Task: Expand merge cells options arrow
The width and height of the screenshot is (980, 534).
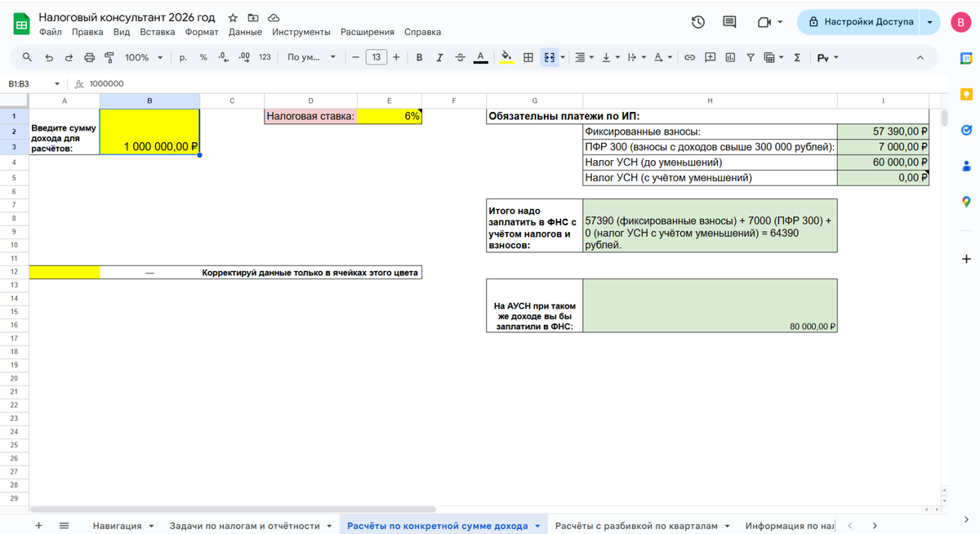Action: pos(563,57)
